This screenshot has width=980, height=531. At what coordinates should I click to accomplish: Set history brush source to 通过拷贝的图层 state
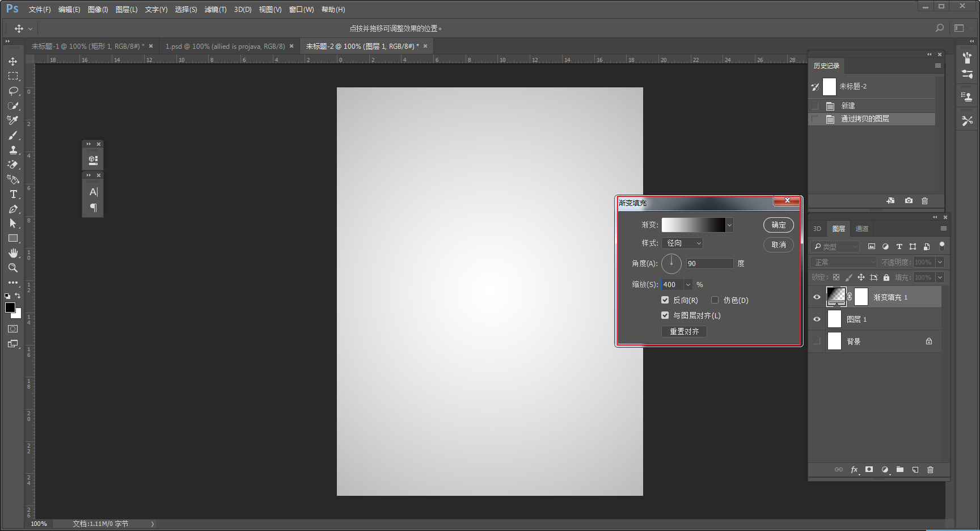click(815, 119)
